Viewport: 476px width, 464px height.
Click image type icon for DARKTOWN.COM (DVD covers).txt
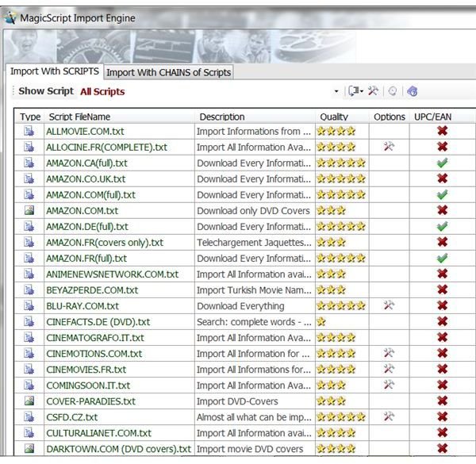click(29, 448)
